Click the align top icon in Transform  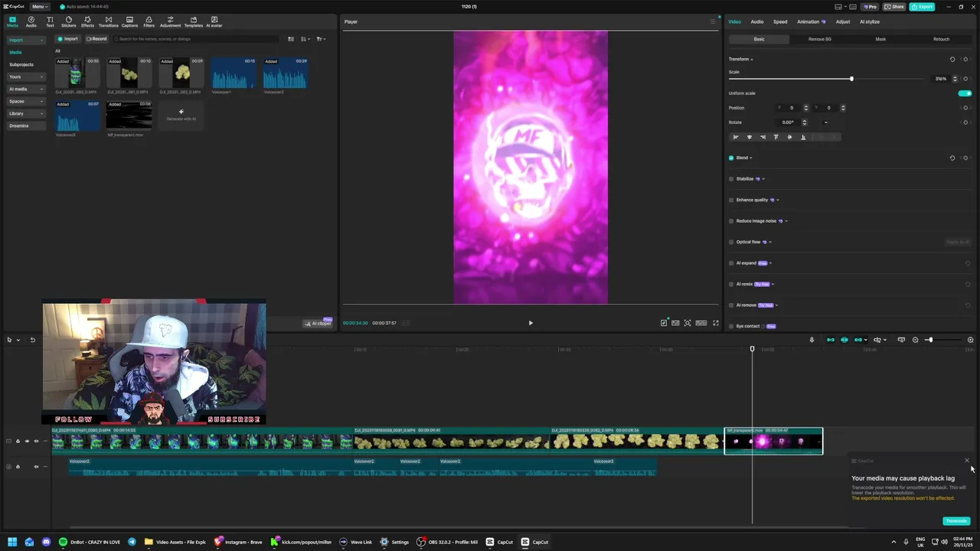click(776, 137)
